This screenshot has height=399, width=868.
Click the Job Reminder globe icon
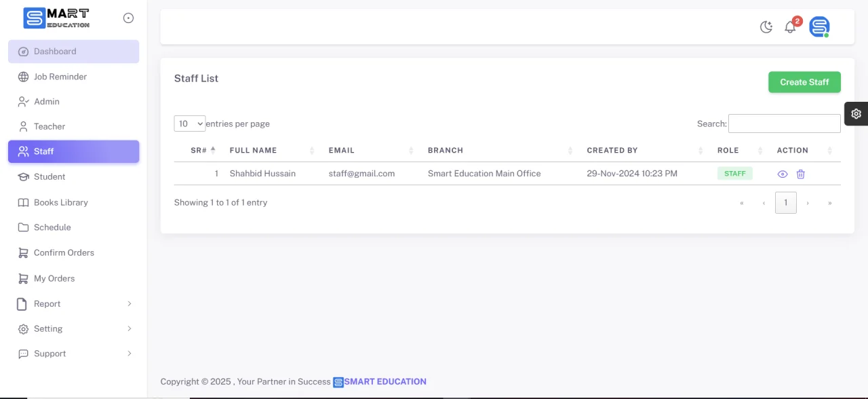23,77
